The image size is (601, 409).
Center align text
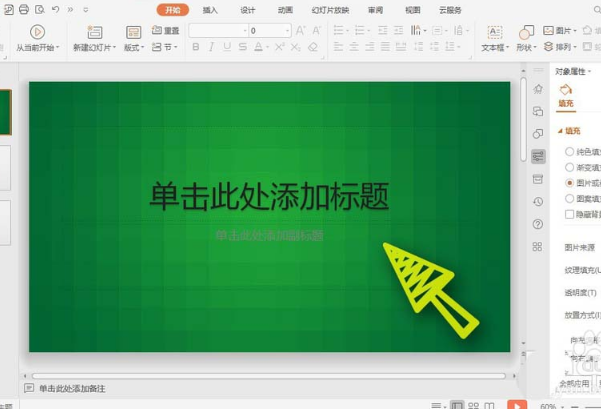[354, 47]
